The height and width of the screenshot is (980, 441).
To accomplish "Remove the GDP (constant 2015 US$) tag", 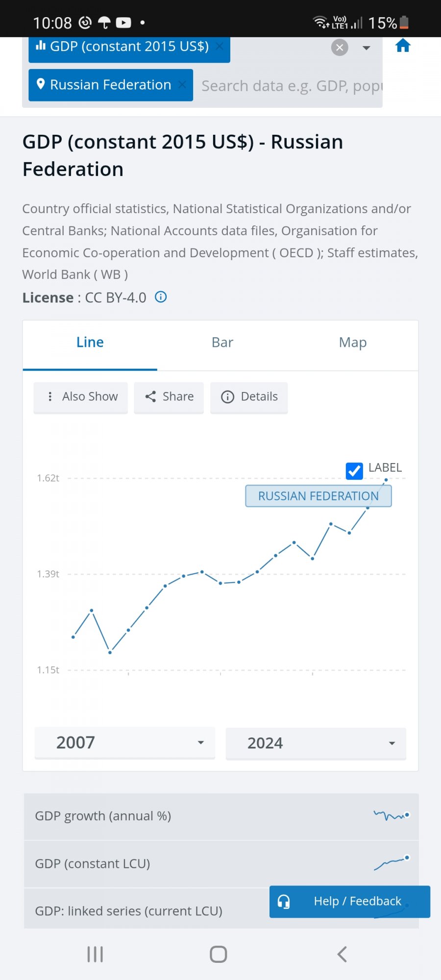I will pos(220,47).
